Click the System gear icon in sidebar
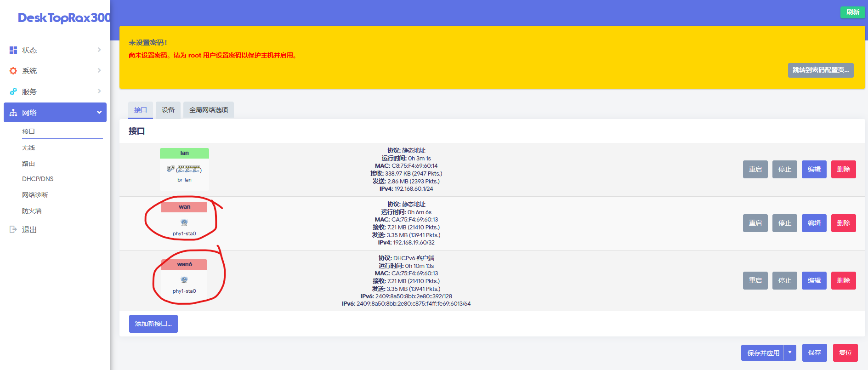 (x=13, y=71)
